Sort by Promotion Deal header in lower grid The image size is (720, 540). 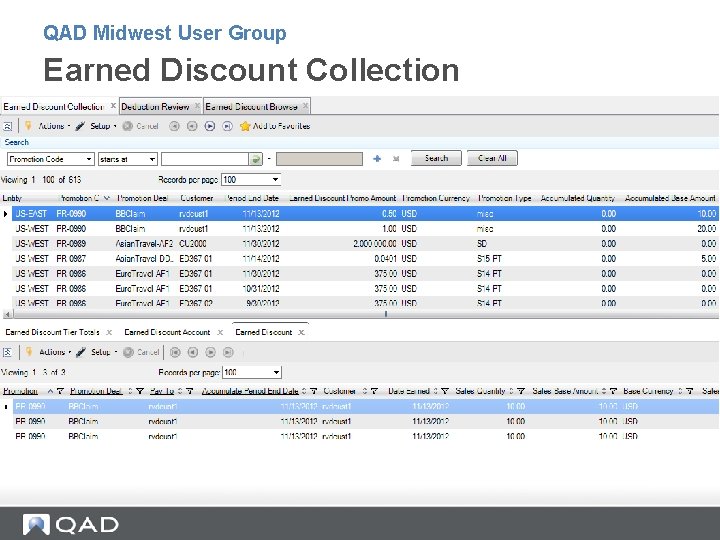(x=96, y=391)
